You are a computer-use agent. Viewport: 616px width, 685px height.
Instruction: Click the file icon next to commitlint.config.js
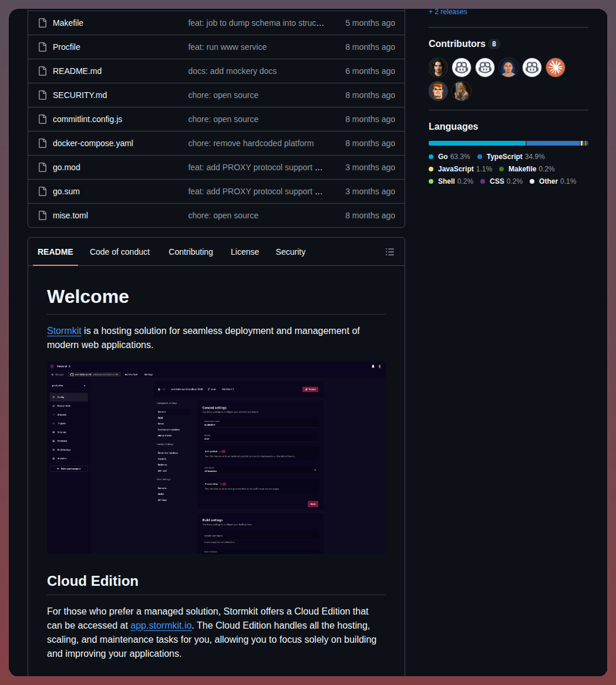coord(42,119)
